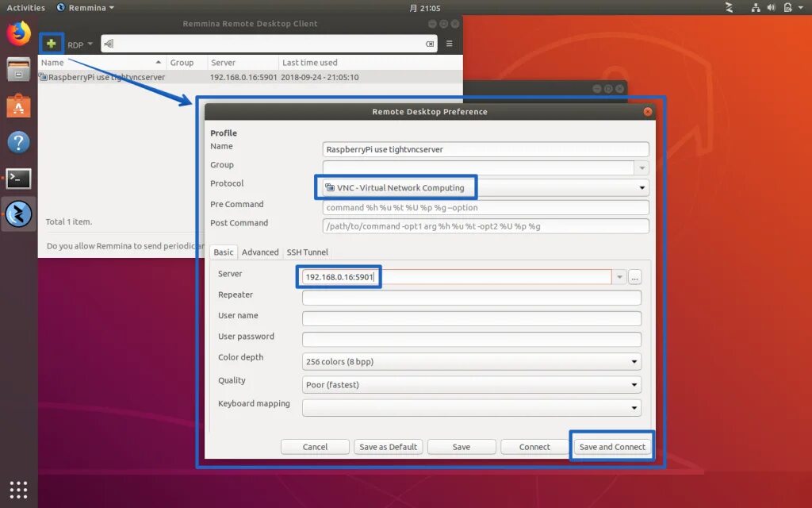Screen dimensions: 812x508
Task: Open the Help icon in the dock
Action: point(19,142)
